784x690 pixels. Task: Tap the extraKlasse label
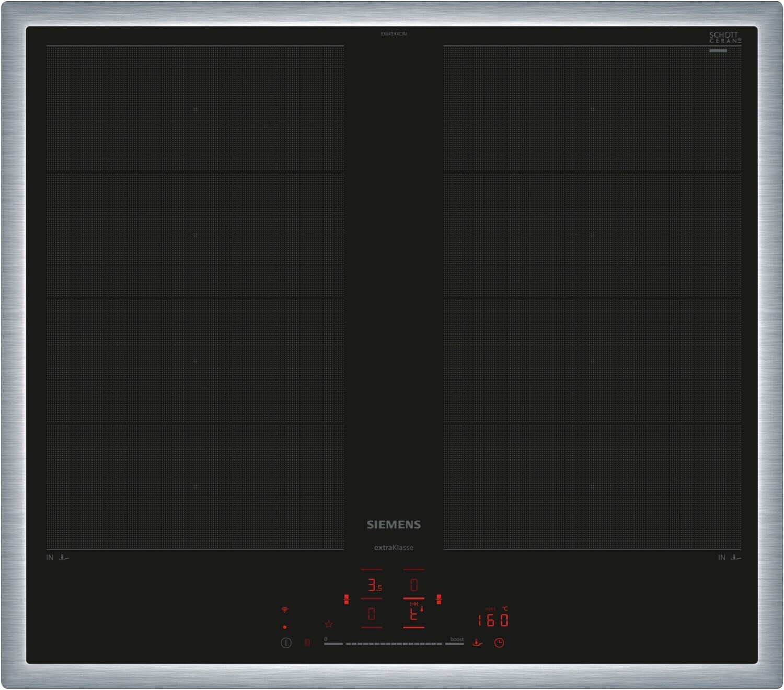point(394,548)
